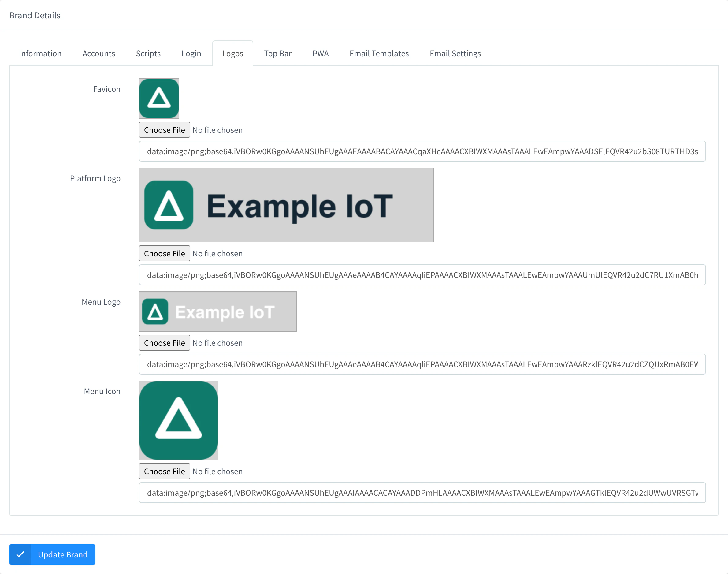Open the Scripts tab
728x574 pixels.
[x=148, y=54]
